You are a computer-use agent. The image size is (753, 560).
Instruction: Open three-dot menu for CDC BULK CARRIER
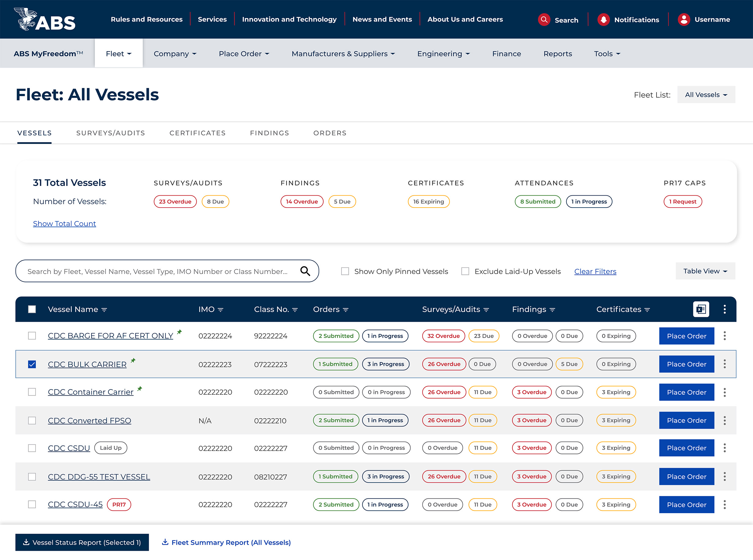click(725, 364)
